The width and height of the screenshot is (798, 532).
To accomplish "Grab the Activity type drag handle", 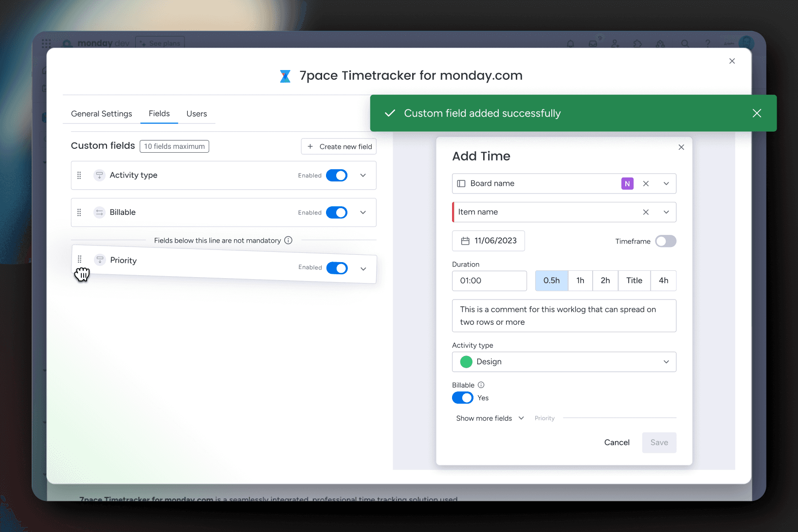I will 79,175.
